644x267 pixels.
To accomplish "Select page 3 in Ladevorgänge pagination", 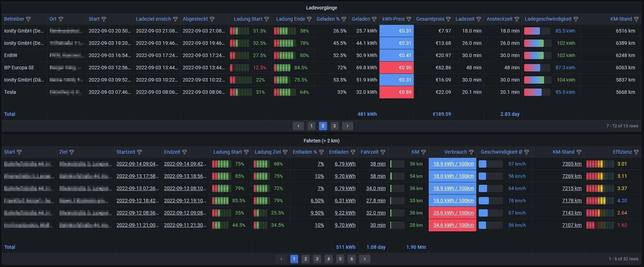I will coord(334,126).
